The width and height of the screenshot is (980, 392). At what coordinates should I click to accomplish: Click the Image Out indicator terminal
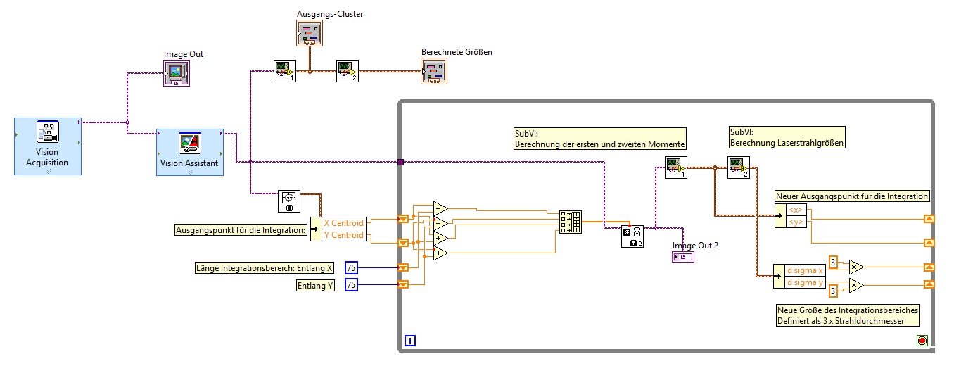pos(176,74)
